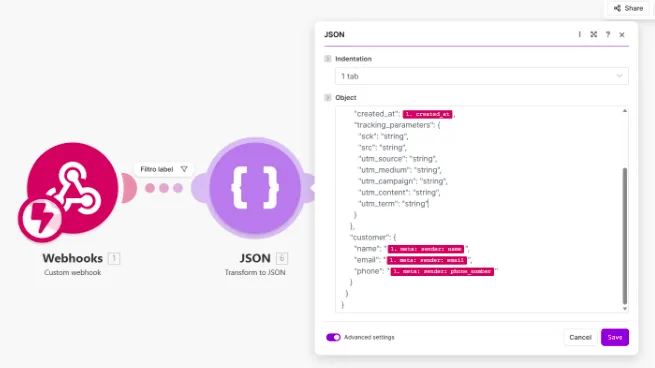
Task: Click the Indentation dropdown chevron arrow
Action: (x=619, y=76)
